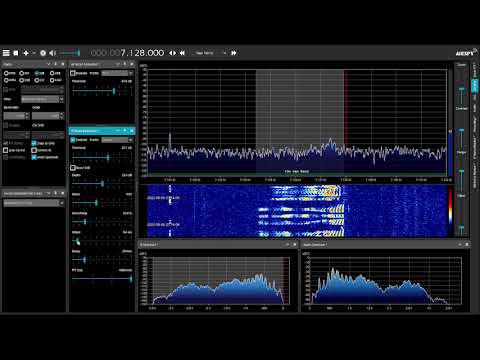Open the step size dropdown in toolbar
The width and height of the screenshot is (480, 360).
(x=210, y=53)
